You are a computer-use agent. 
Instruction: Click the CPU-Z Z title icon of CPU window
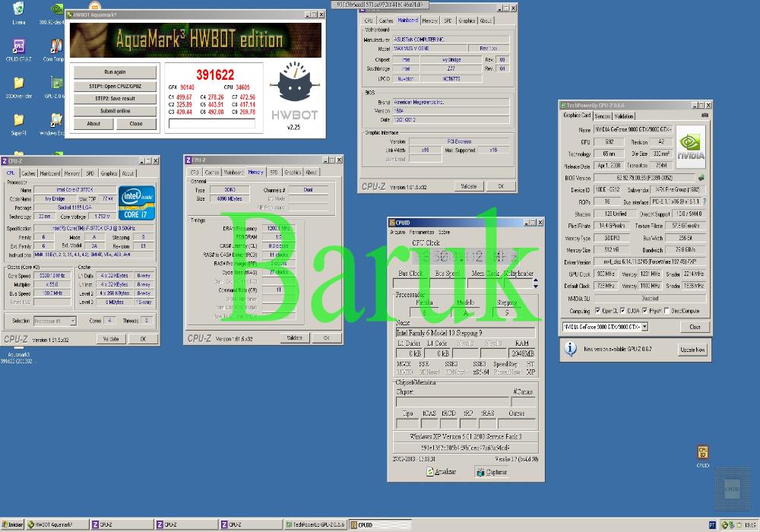[5, 161]
